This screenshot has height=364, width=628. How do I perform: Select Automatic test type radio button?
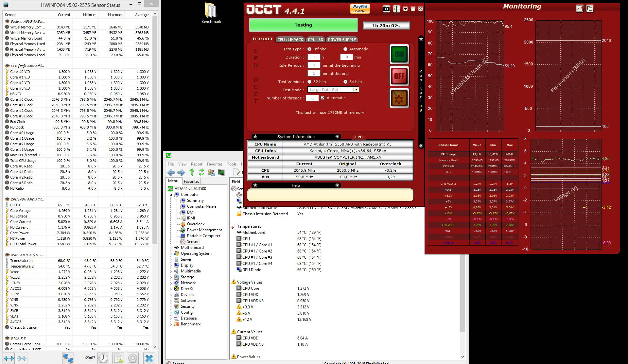point(345,49)
